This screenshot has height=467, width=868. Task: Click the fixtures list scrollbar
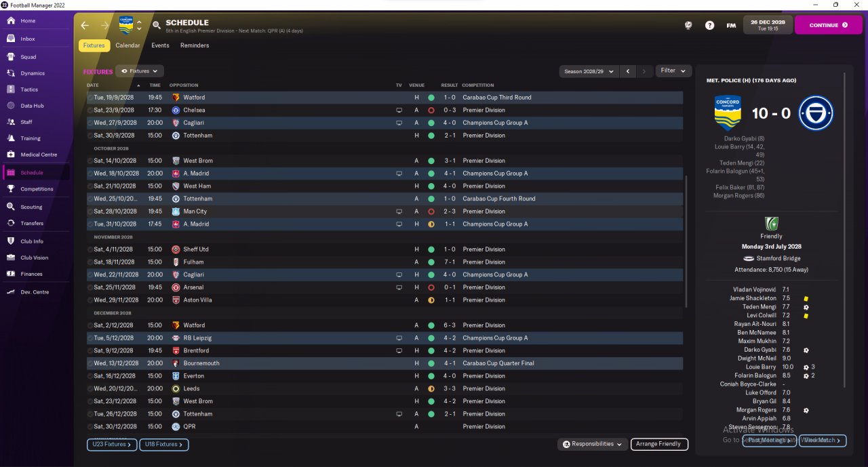tap(686, 242)
